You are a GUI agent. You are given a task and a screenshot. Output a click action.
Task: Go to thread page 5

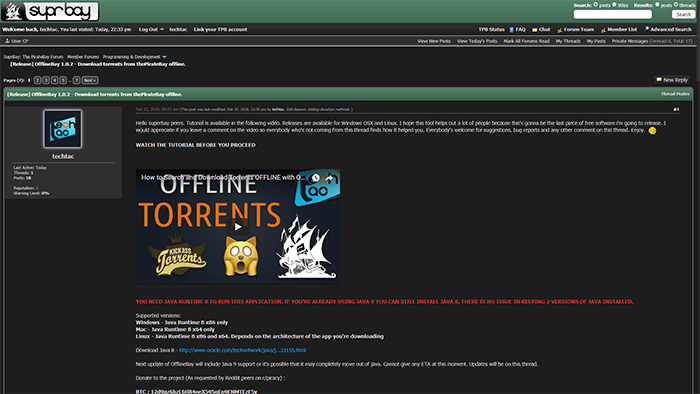63,80
